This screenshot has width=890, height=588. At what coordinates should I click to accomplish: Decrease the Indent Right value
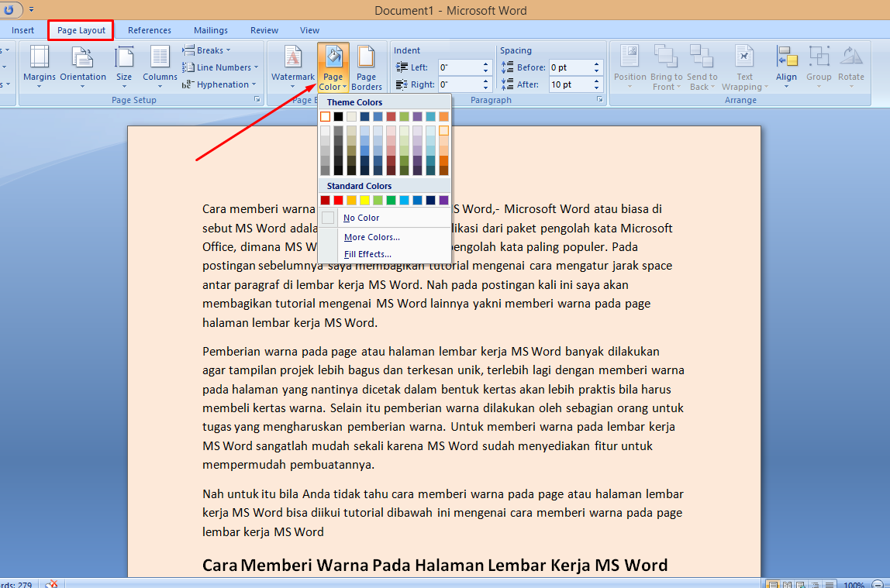tap(485, 88)
